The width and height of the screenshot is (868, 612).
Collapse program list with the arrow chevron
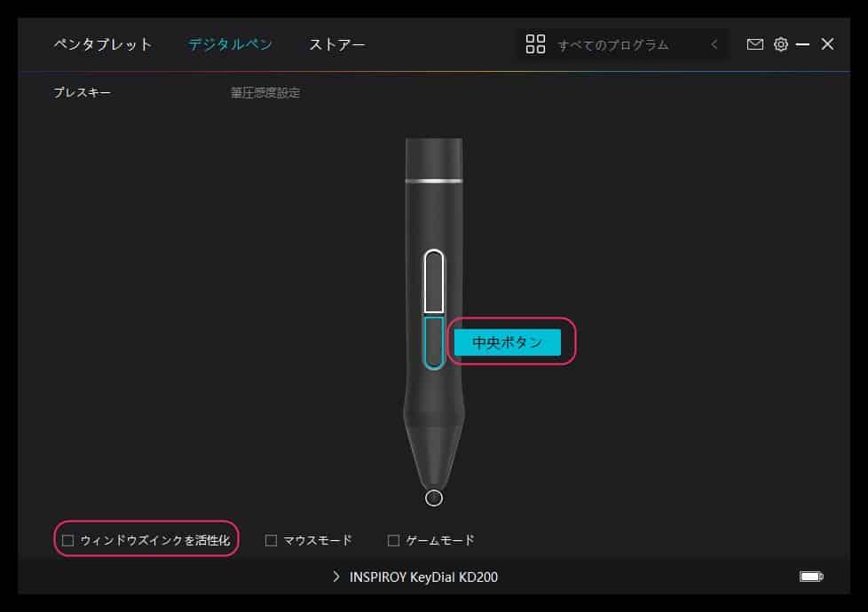point(714,44)
